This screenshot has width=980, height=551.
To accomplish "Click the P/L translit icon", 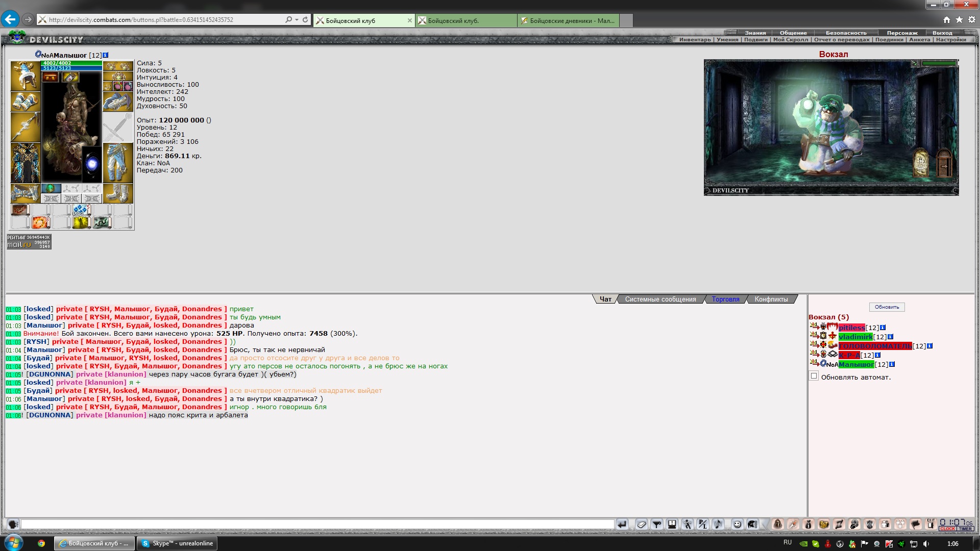I will pos(703,524).
